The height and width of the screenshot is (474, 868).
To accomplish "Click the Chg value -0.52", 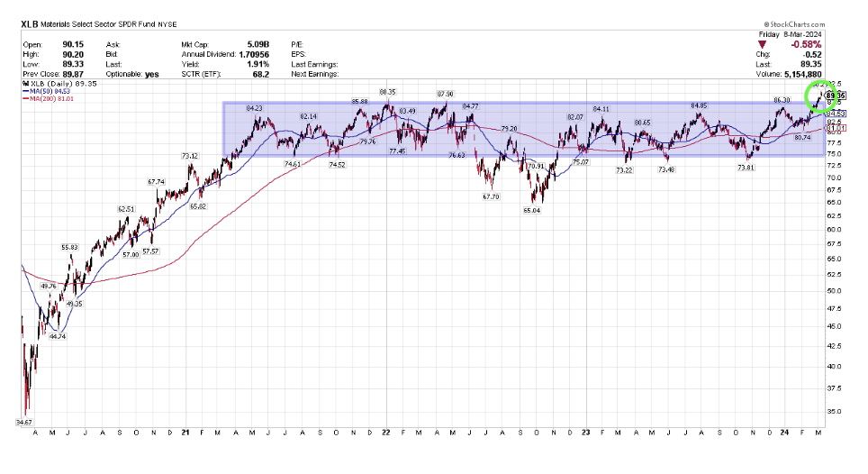I will click(812, 54).
